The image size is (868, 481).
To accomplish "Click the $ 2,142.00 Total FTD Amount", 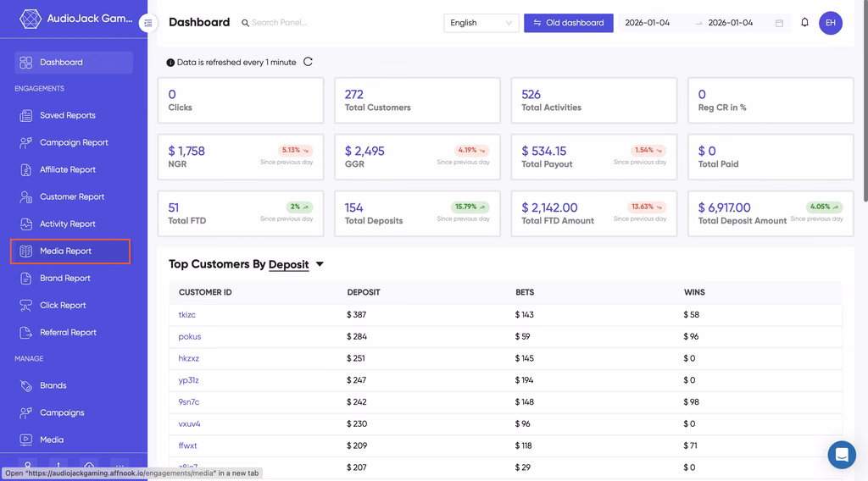I will coord(549,207).
